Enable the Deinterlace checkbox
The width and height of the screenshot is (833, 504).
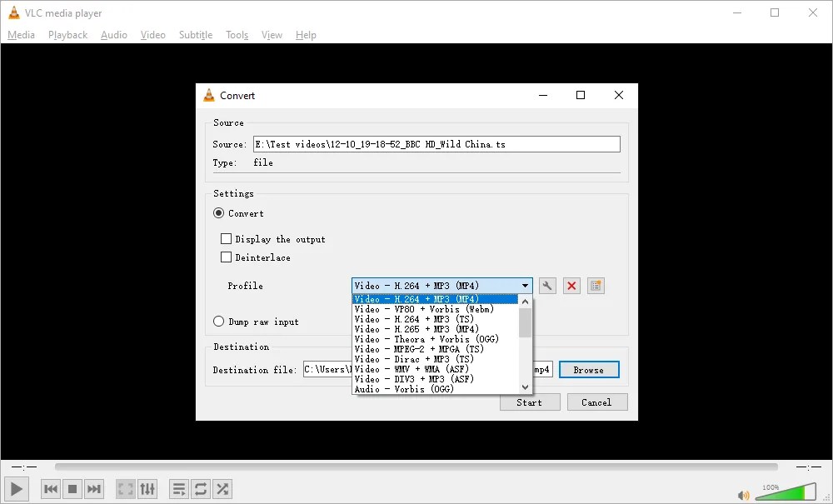tap(226, 257)
